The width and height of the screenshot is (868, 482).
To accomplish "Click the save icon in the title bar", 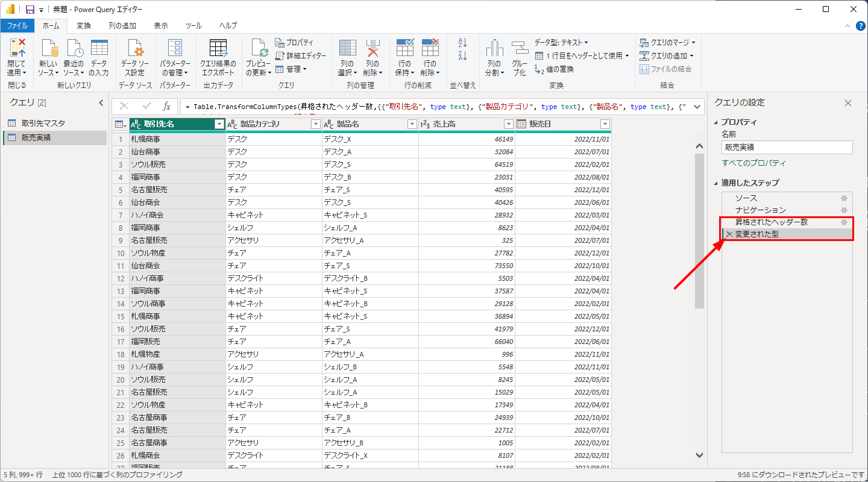I will tap(30, 10).
